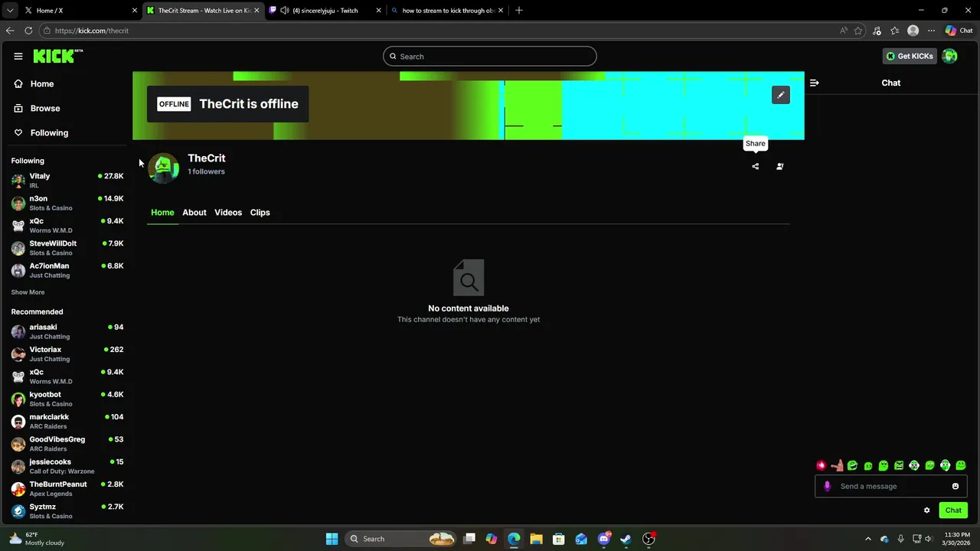Viewport: 980px width, 551px height.
Task: Open Ac7ionMan channel in Following
Action: [67, 270]
